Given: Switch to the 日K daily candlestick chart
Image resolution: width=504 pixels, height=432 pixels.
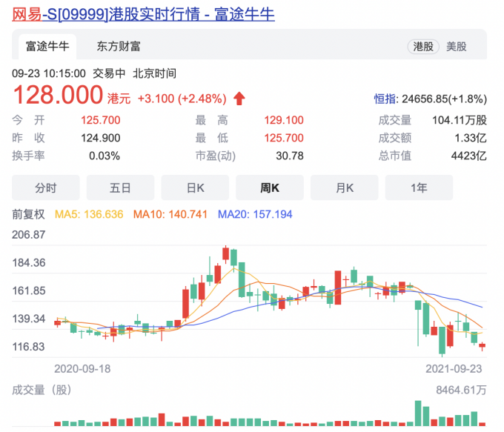Looking at the screenshot, I should (x=195, y=187).
